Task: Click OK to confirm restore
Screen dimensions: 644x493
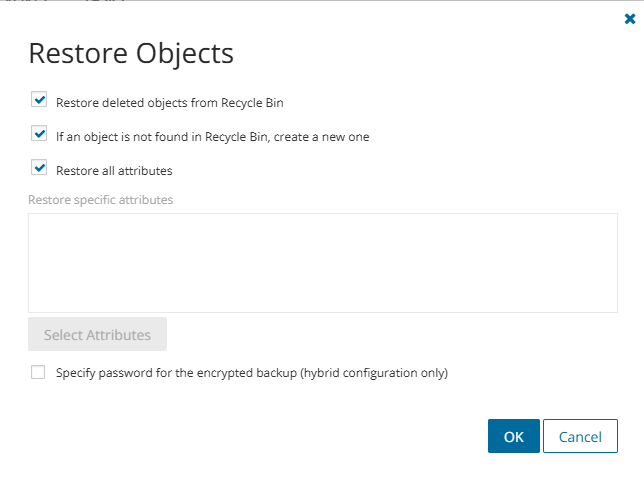Action: coord(513,436)
